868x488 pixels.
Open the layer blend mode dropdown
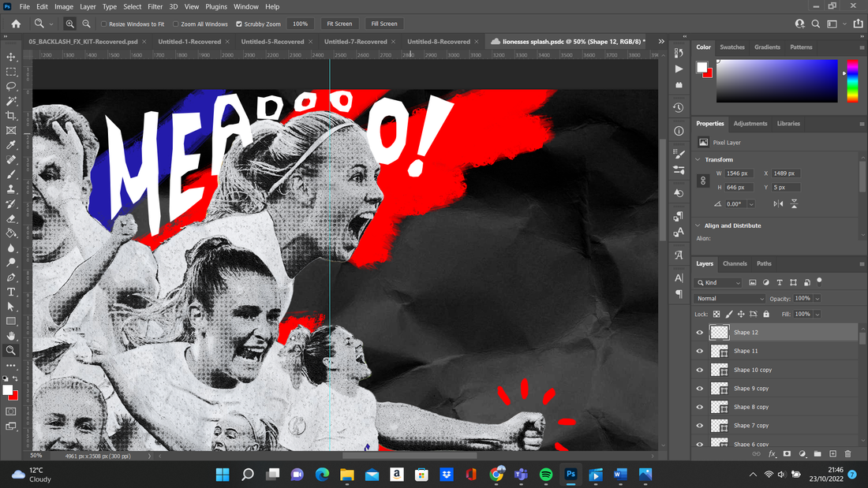point(729,298)
